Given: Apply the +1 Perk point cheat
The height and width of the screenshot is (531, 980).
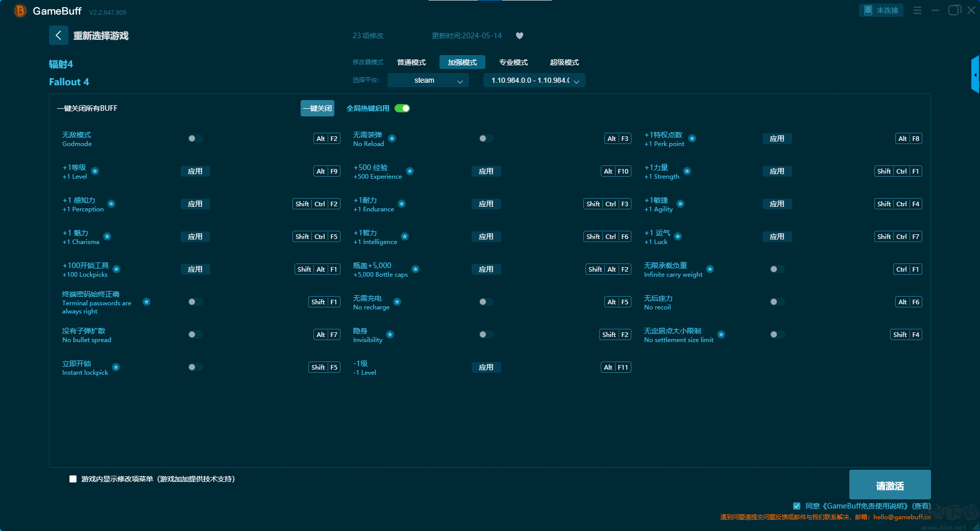Looking at the screenshot, I should (777, 138).
